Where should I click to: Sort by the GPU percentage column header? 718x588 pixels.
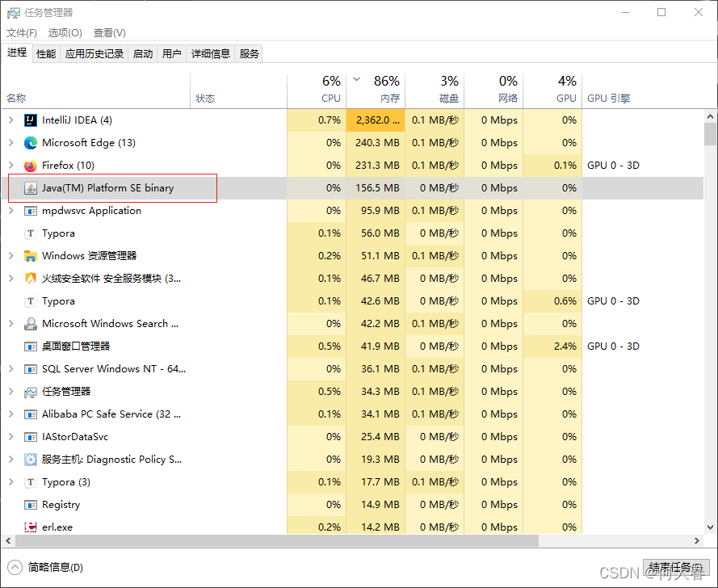552,90
